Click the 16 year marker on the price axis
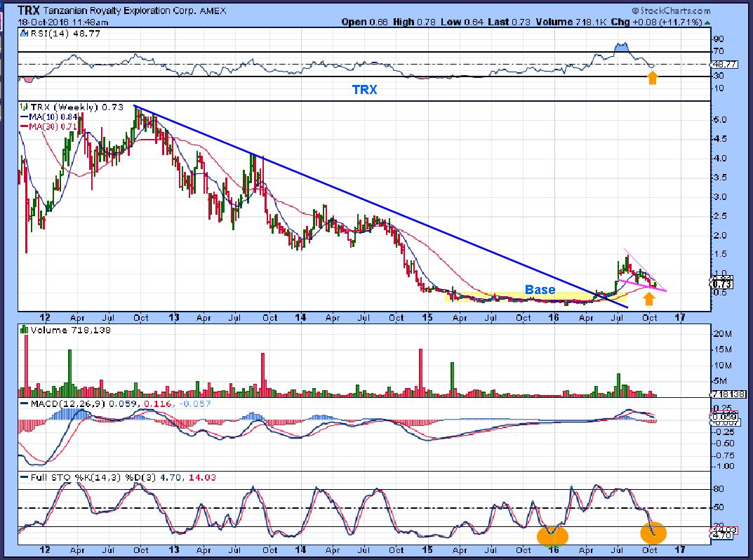This screenshot has height=560, width=753. pos(553,317)
